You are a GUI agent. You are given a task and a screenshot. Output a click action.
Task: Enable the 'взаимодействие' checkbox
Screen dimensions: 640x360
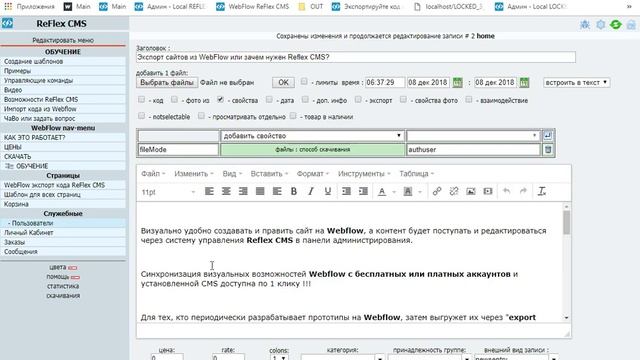[469, 99]
